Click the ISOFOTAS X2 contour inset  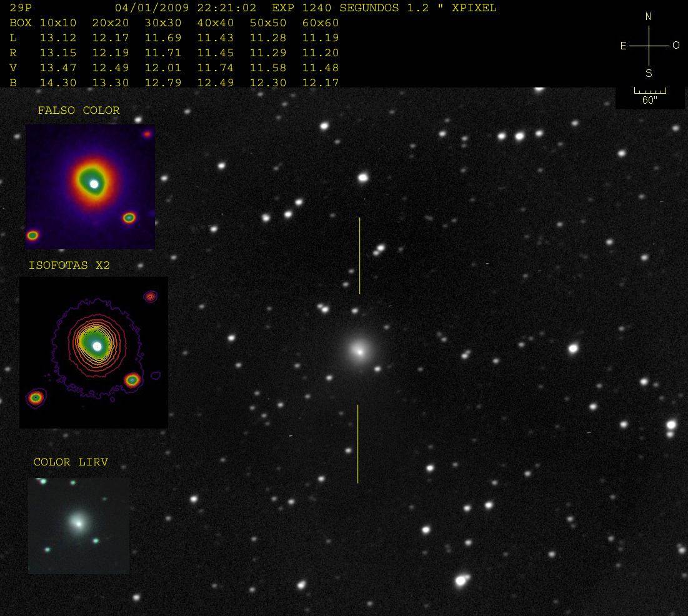94,352
